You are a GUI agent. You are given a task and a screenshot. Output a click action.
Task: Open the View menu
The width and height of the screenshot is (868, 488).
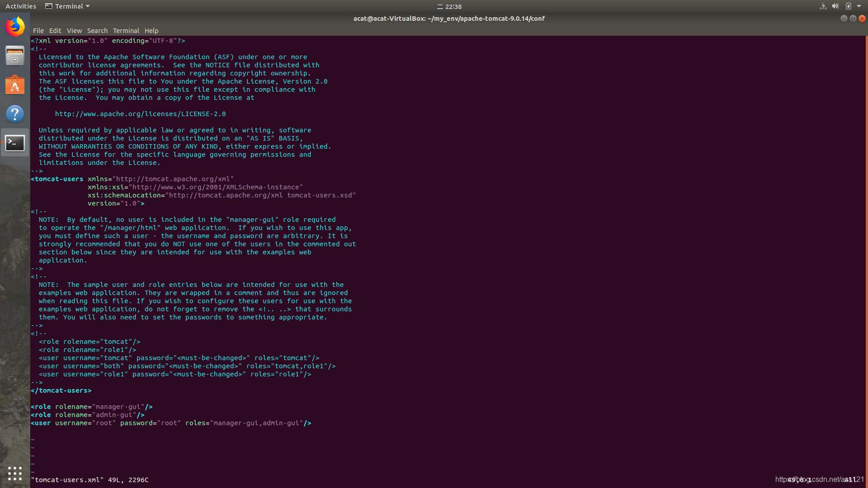74,31
